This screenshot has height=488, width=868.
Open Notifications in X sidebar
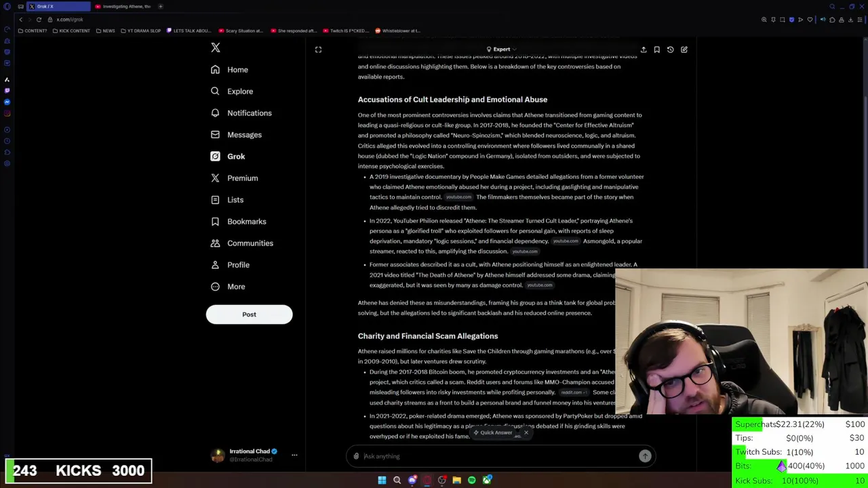click(x=241, y=113)
